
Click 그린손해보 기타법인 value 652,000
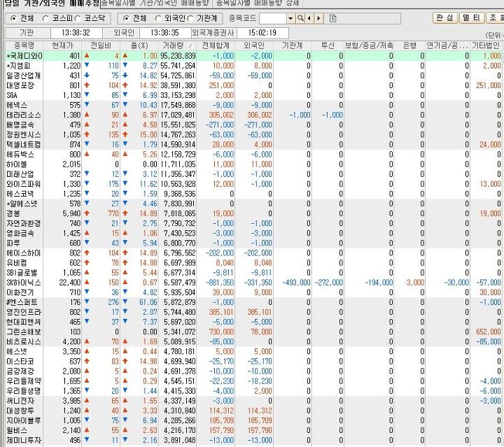[x=489, y=332]
